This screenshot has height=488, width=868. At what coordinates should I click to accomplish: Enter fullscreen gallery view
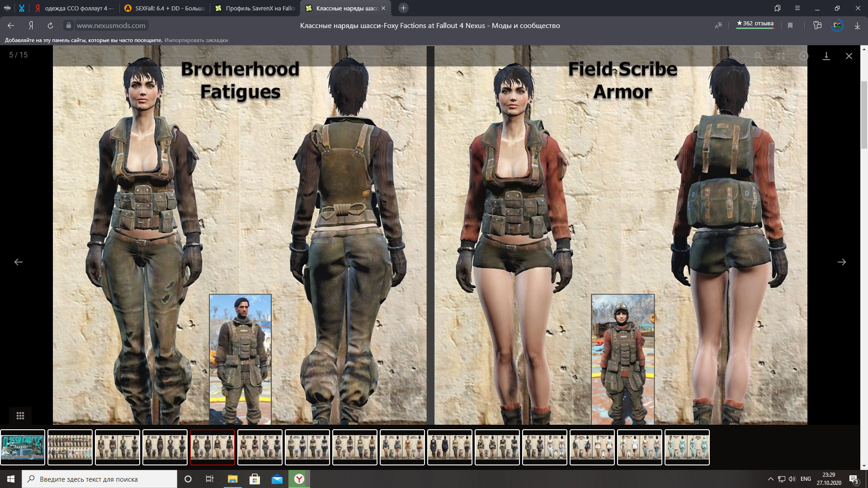pos(781,56)
